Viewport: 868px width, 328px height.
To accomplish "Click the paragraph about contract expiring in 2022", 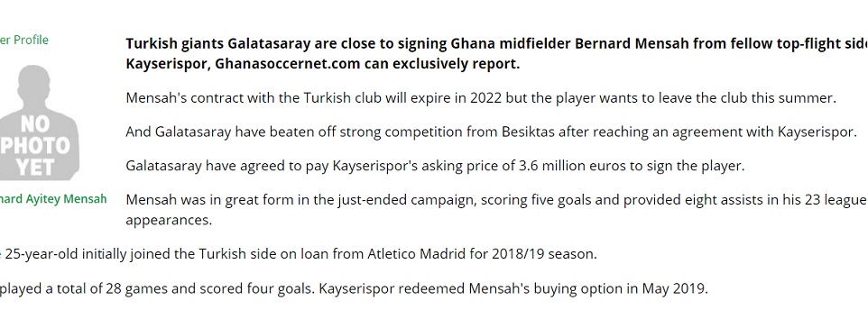I will 481,98.
